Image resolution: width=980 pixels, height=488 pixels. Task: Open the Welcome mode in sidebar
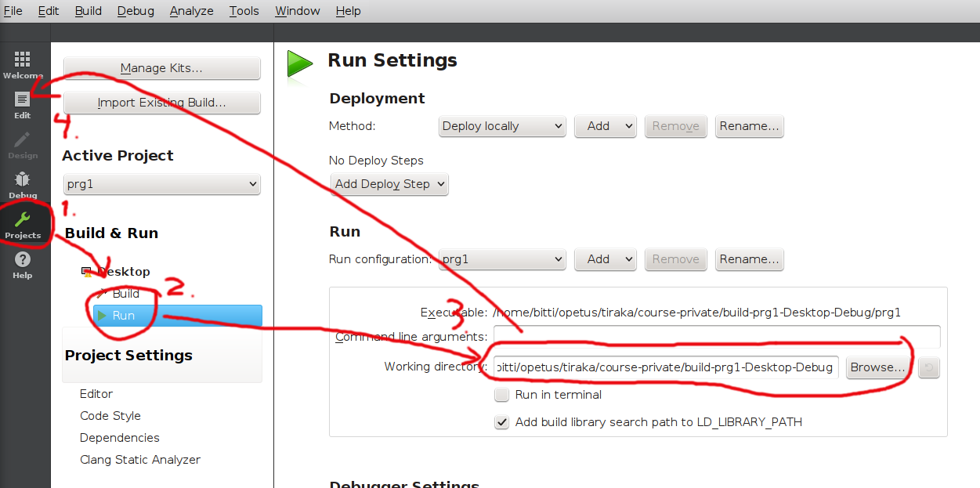[23, 64]
